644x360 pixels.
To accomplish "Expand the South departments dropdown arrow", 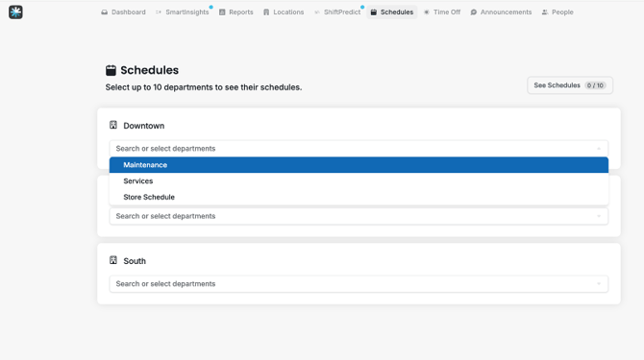I will (x=599, y=284).
